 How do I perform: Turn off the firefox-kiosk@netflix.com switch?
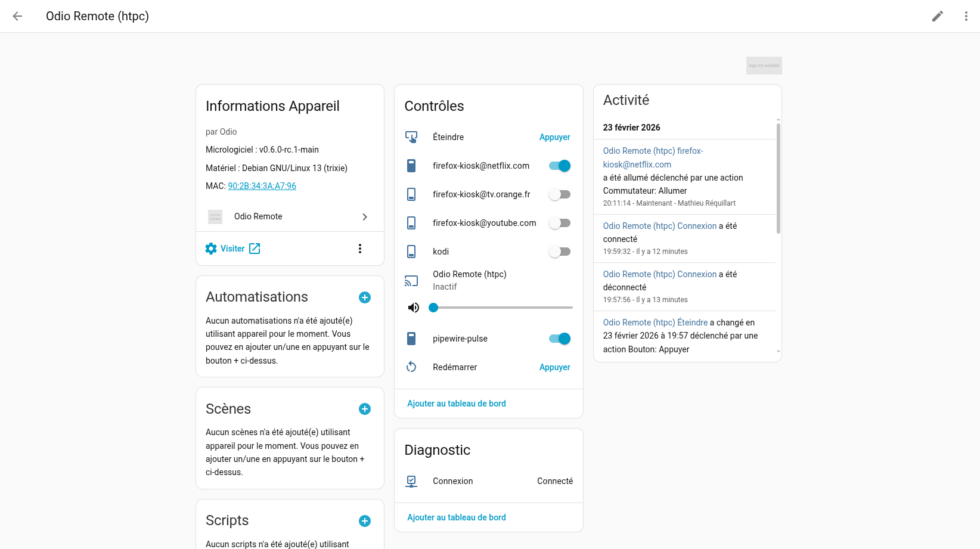(560, 166)
